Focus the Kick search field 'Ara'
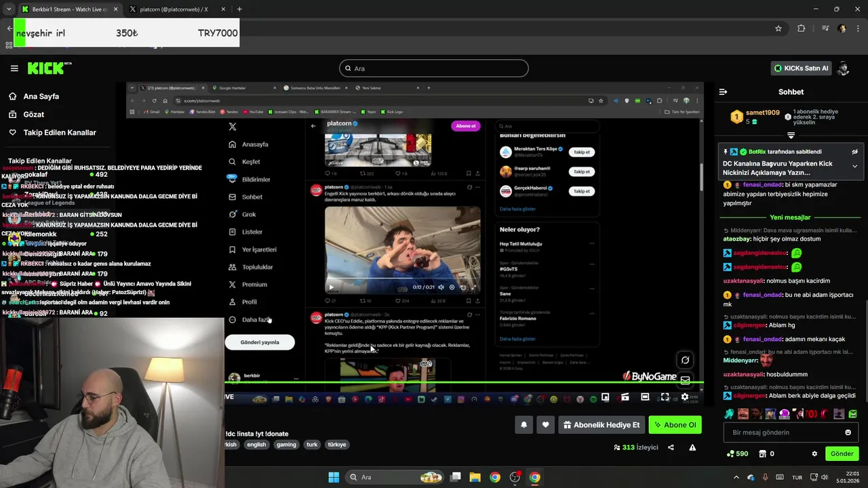The height and width of the screenshot is (488, 868). tap(434, 68)
